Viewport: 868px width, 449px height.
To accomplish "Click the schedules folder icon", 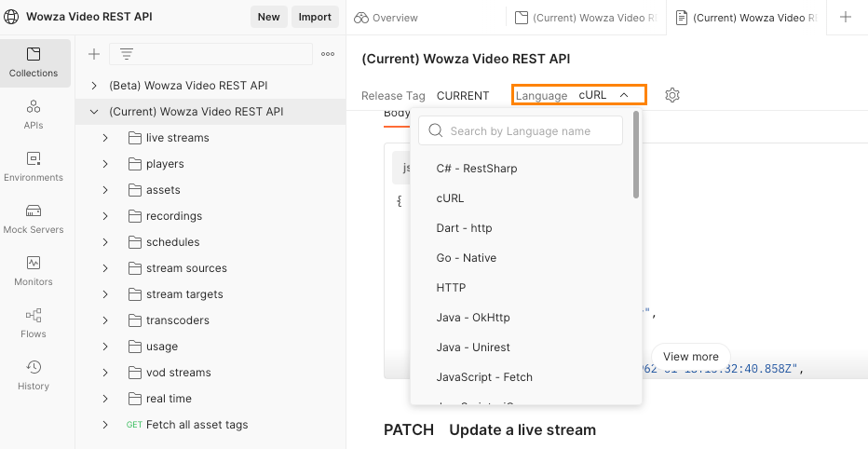I will (134, 242).
